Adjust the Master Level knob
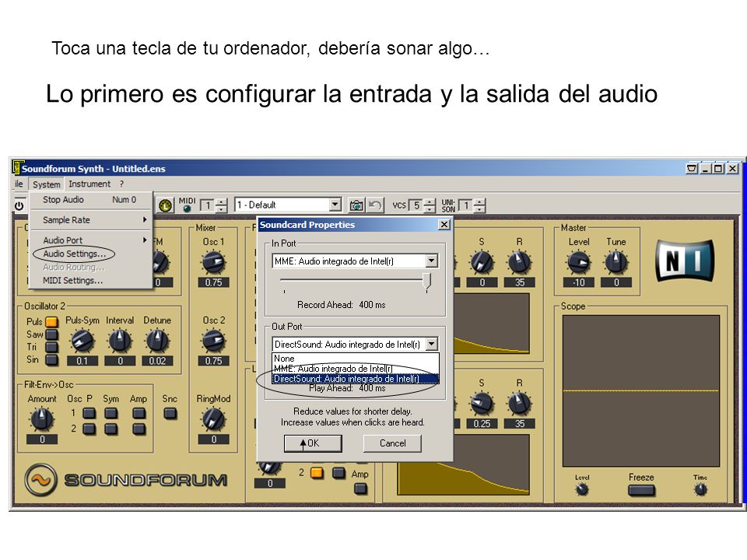The height and width of the screenshot is (560, 747). coord(579,262)
